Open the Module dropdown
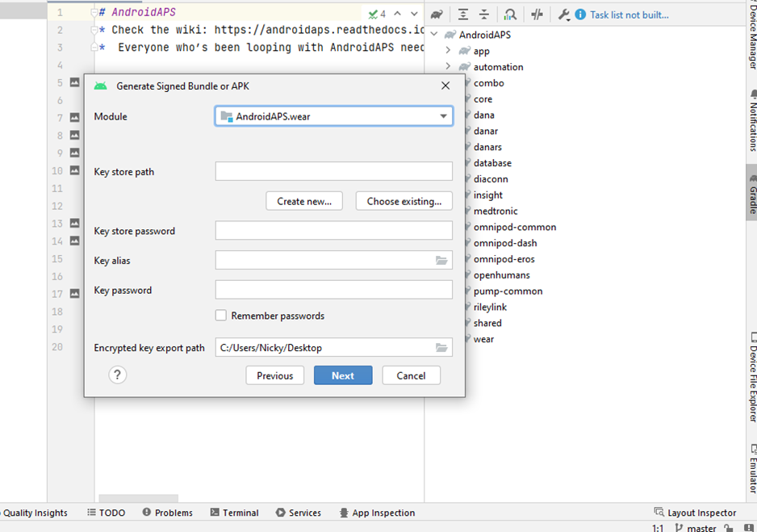Image resolution: width=757 pixels, height=532 pixels. [333, 116]
